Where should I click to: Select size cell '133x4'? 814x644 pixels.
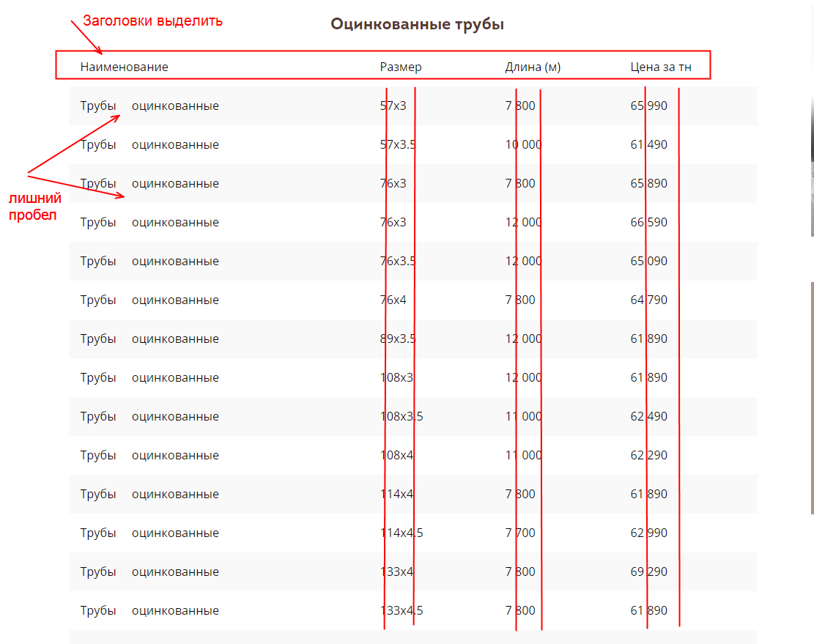[x=396, y=572]
